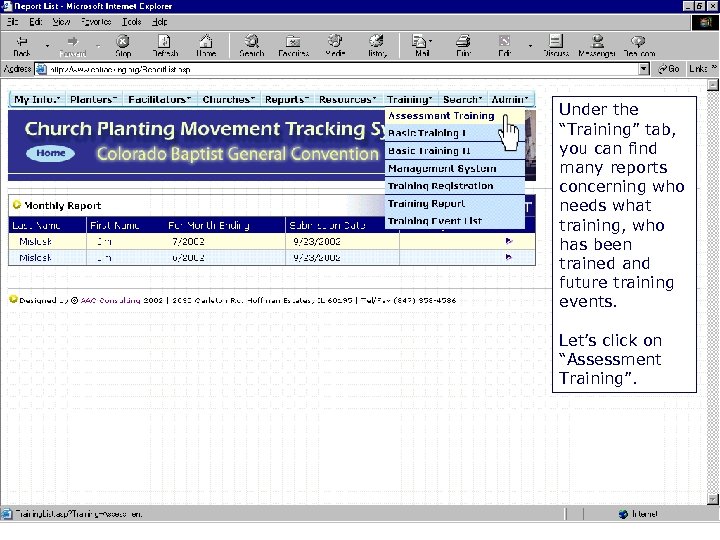Click the 6/2002 month ending cell
Screen dimensions: 720x540
(188, 258)
